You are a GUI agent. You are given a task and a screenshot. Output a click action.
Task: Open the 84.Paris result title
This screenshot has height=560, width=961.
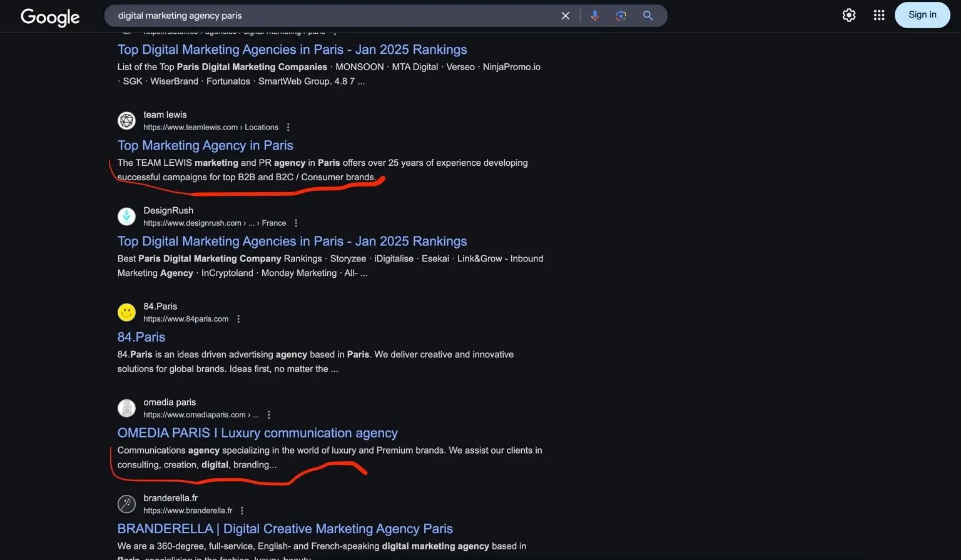tap(141, 337)
